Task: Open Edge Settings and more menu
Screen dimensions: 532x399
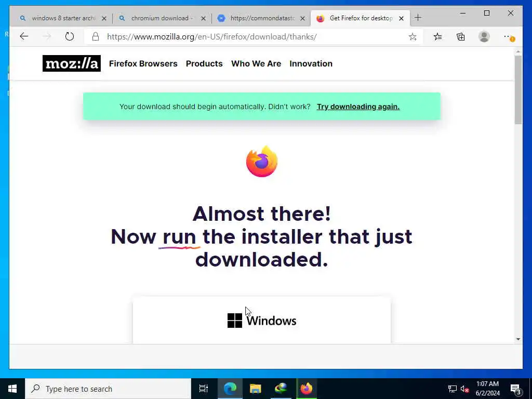Action: tap(509, 37)
